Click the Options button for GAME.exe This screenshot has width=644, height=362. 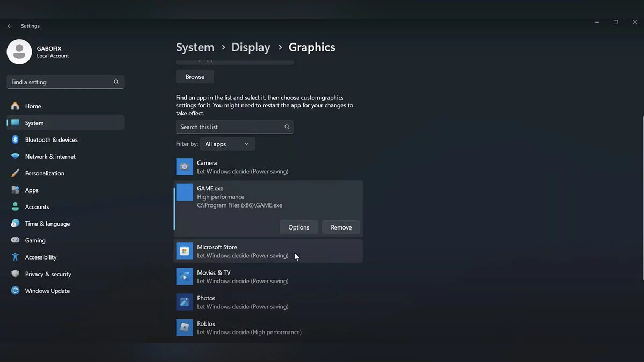pos(298,227)
